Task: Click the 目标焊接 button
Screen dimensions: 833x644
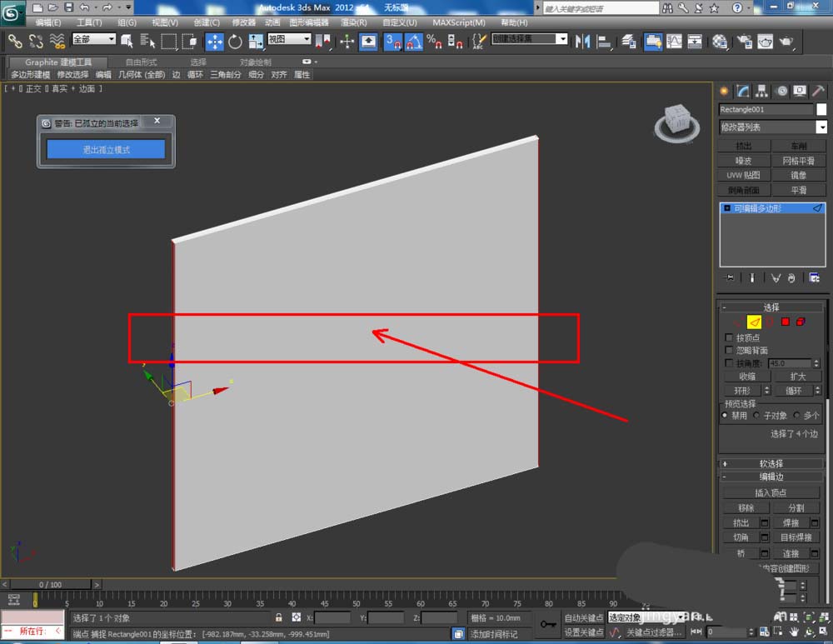Action: coord(796,537)
